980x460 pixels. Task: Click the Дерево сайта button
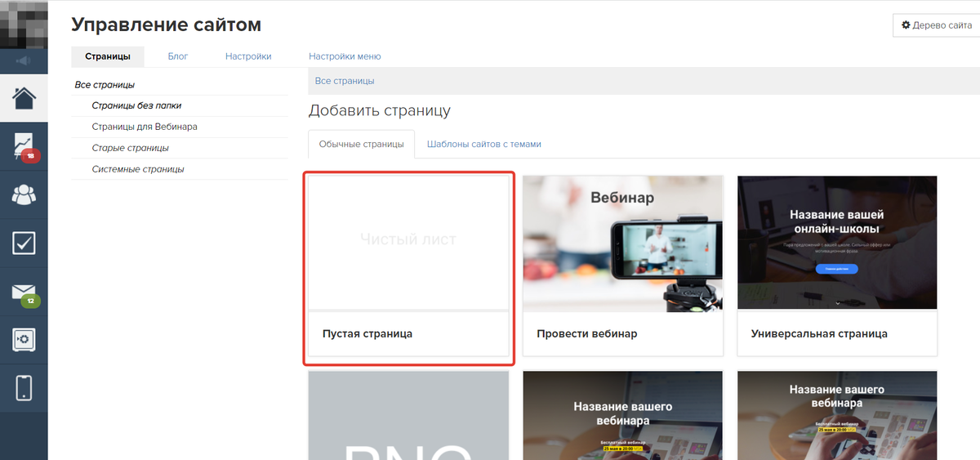[936, 25]
